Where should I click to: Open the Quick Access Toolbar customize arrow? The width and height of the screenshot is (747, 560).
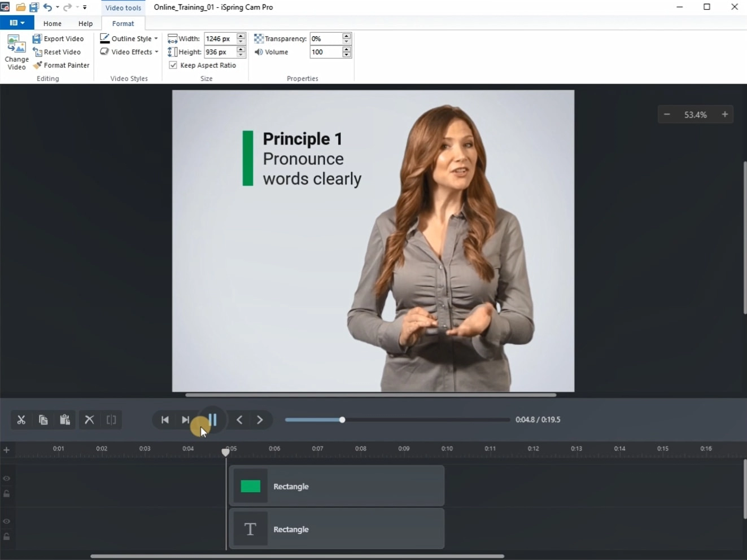point(85,7)
